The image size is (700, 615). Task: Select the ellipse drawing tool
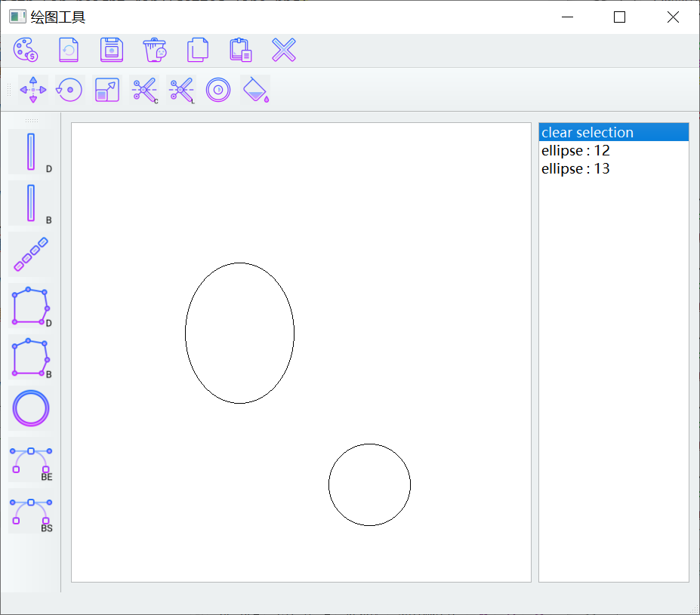click(31, 408)
